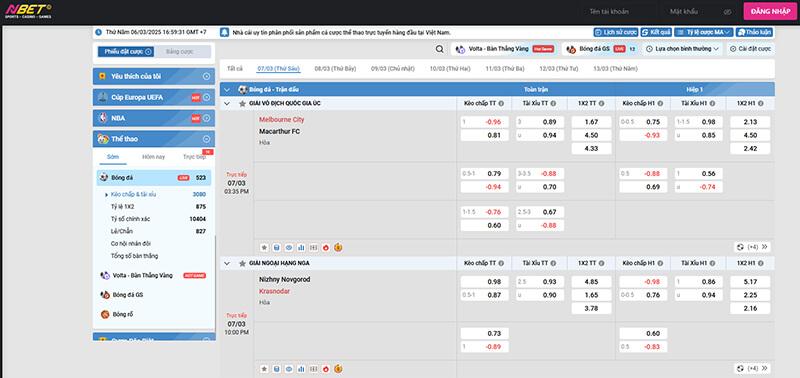This screenshot has width=800, height=378.
Task: Click the red flame icon under Melbourne match
Action: (326, 247)
